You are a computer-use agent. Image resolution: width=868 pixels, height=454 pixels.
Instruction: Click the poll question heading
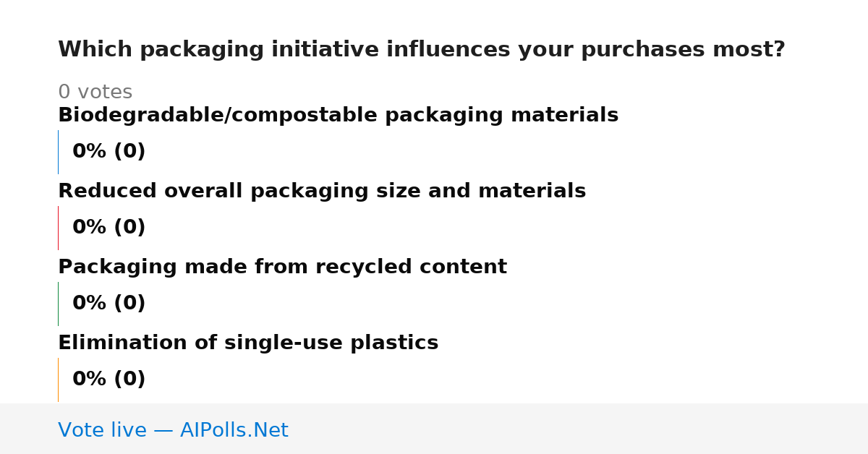pyautogui.click(x=421, y=50)
